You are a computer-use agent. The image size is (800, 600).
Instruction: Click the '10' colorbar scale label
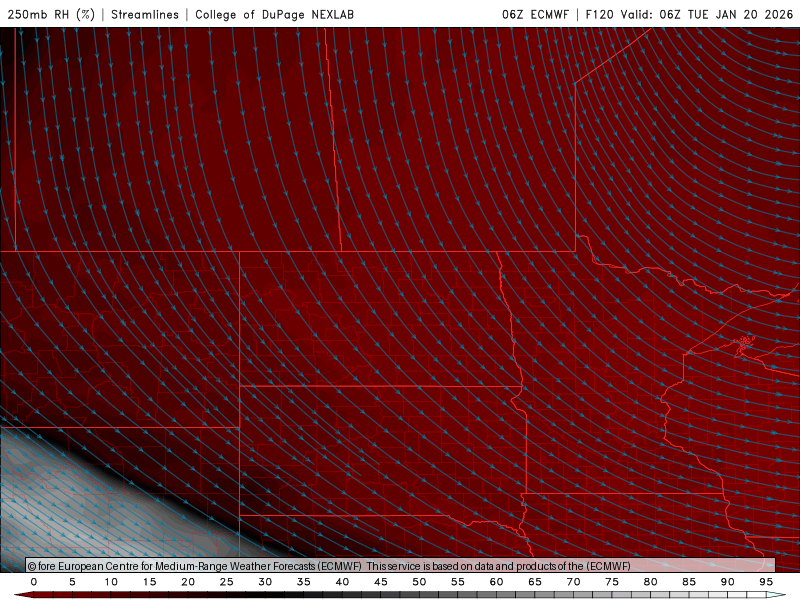(x=111, y=582)
